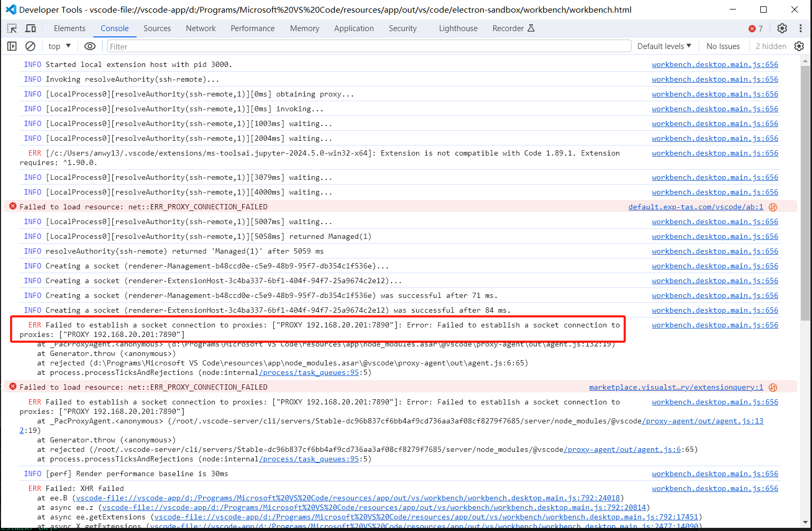This screenshot has width=812, height=531.
Task: Open workbench.desktop.main.js:792:17451 stack link
Action: [426, 517]
